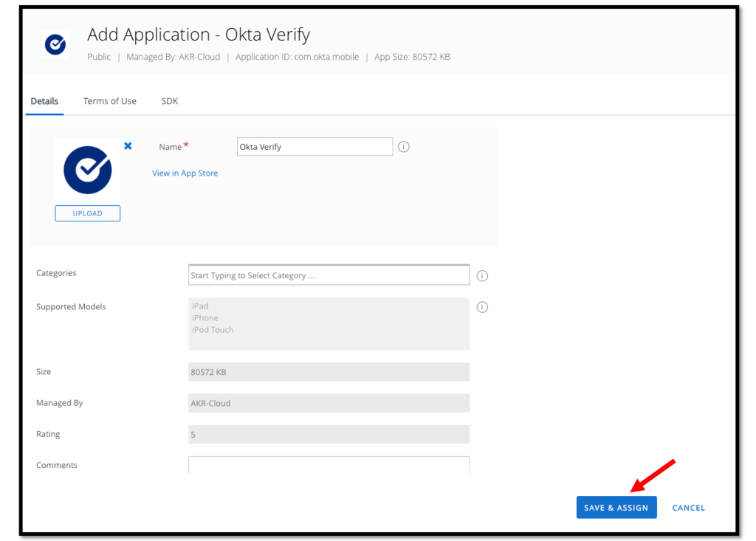756x541 pixels.
Task: Click the Size field showing 80572 KB
Action: [x=329, y=372]
